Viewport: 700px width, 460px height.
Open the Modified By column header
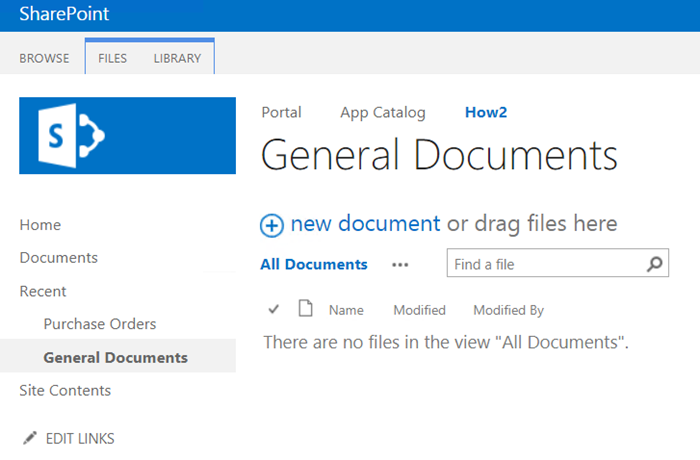[508, 310]
